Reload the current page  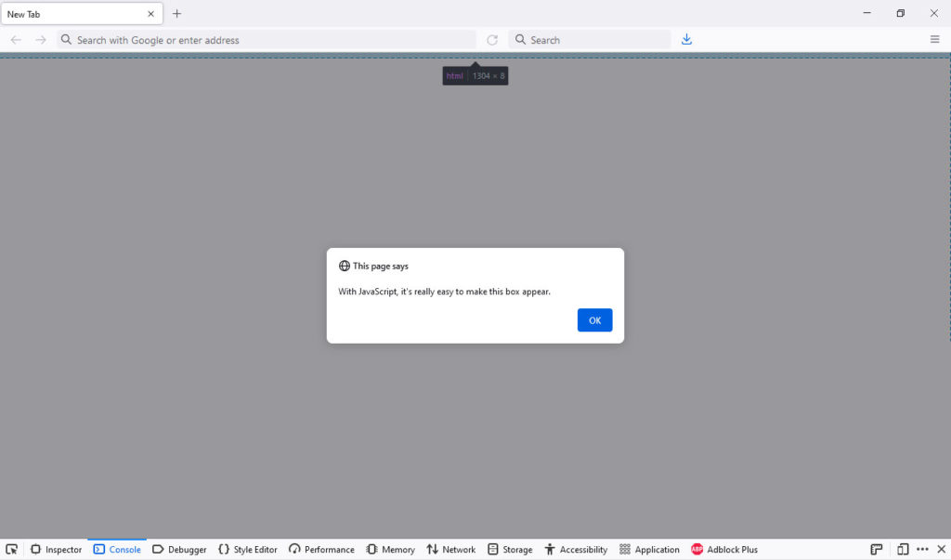[492, 40]
